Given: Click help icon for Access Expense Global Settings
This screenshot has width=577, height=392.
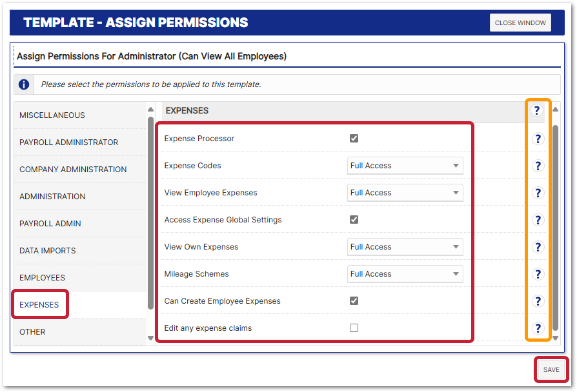Looking at the screenshot, I should [538, 220].
